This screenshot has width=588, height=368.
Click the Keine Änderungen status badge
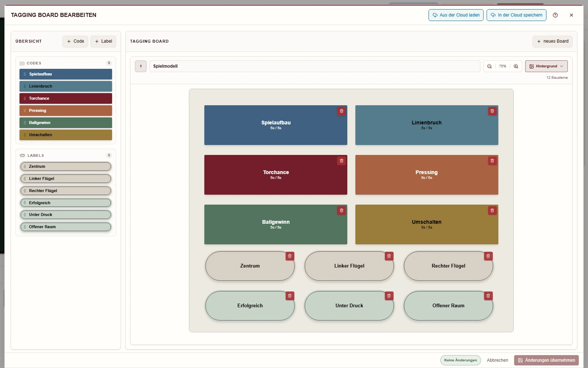(460, 360)
